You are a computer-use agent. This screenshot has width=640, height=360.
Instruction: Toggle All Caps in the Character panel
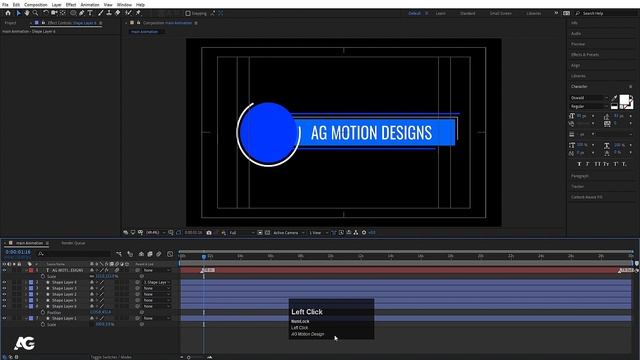pyautogui.click(x=597, y=164)
